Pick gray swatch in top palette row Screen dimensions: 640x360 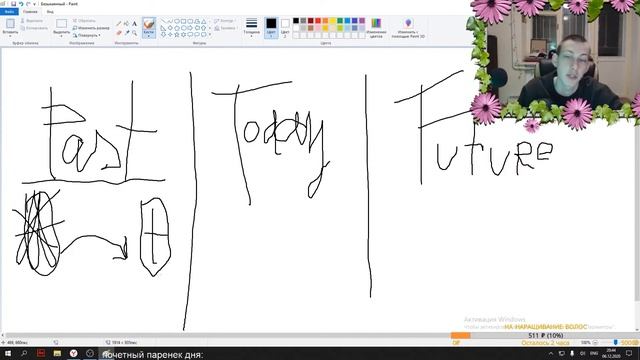coord(303,20)
